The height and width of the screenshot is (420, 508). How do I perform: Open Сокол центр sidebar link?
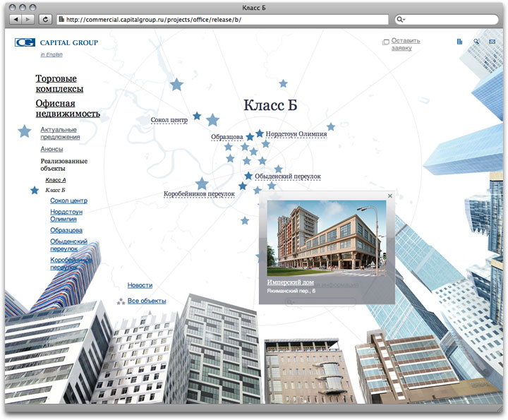[68, 200]
